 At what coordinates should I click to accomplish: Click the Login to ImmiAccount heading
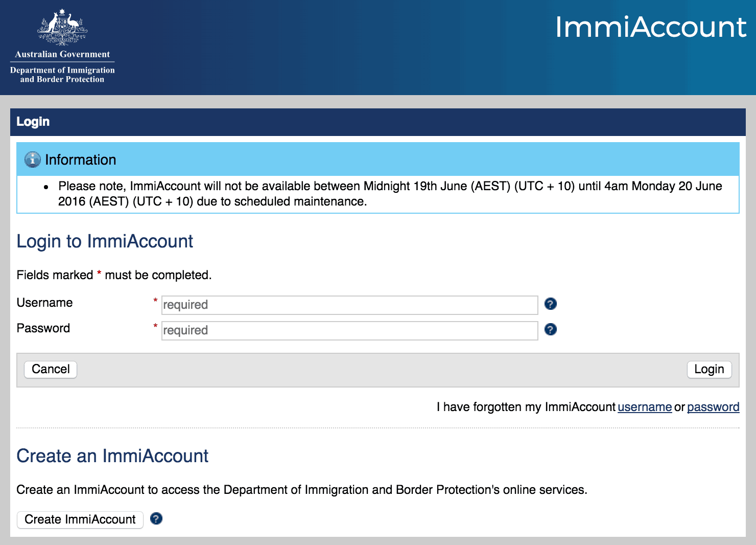(x=105, y=241)
